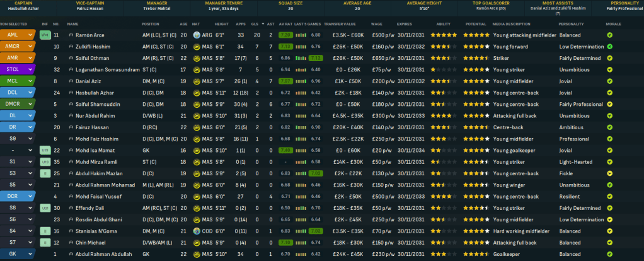The image size is (644, 261).
Task: Click the U19 badge for Mohd Isa Mamat
Action: [x=45, y=150]
